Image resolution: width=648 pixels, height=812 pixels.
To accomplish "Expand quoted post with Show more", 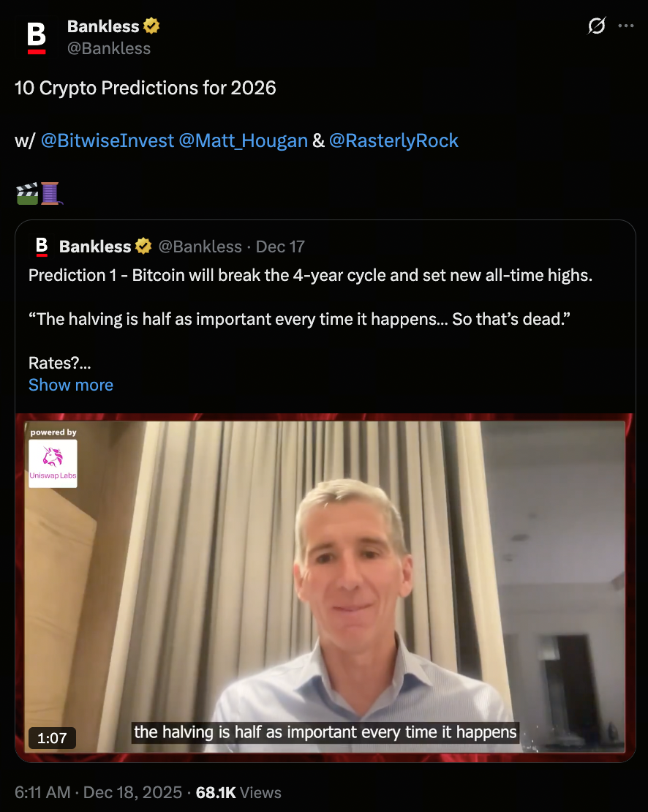I will 71,385.
